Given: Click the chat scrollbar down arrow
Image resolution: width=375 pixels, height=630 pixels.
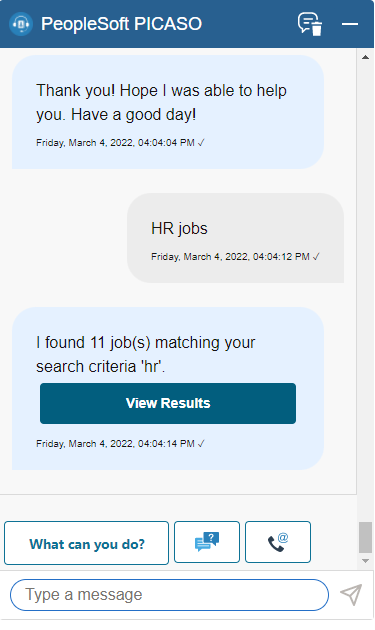Looking at the screenshot, I should tap(365, 561).
